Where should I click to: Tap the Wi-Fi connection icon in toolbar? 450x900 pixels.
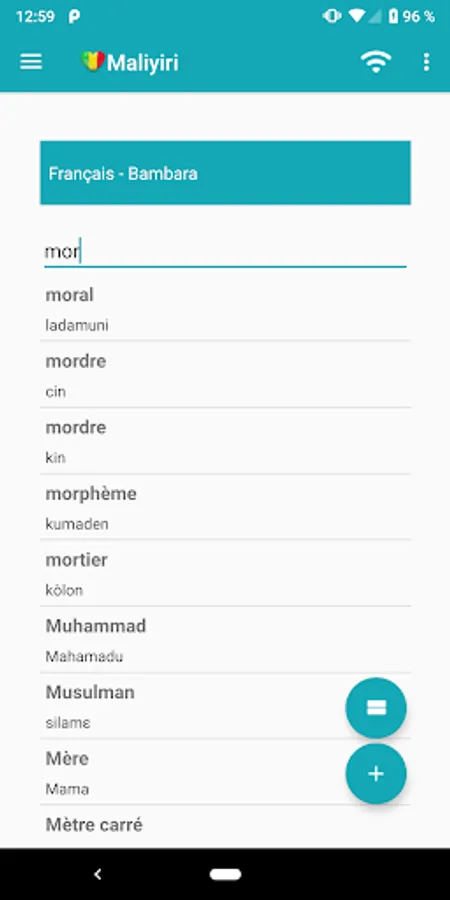point(375,62)
